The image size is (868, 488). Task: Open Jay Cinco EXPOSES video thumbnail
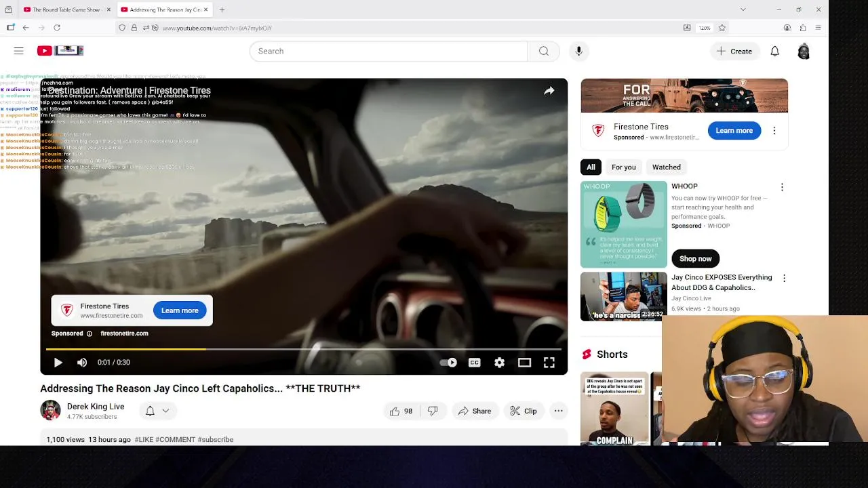pos(624,296)
